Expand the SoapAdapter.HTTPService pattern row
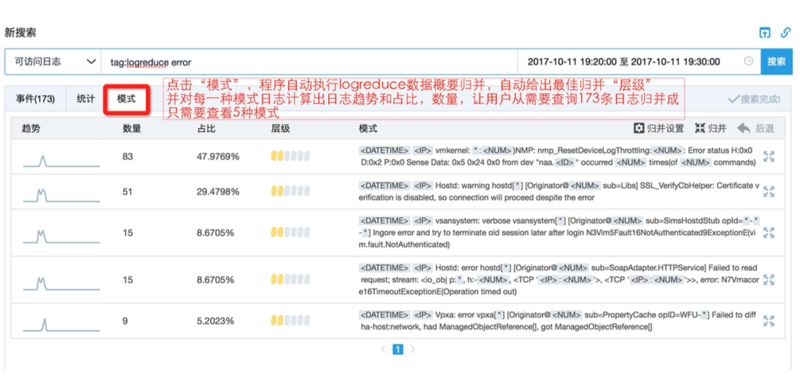800x381 pixels. (x=768, y=280)
